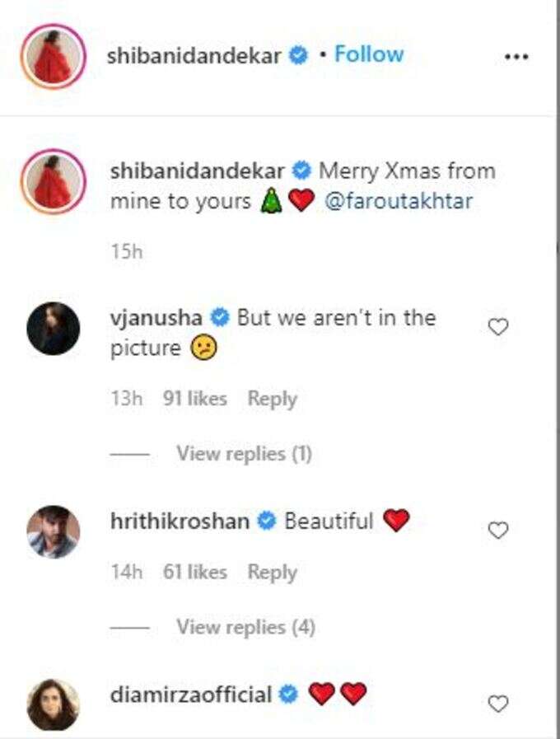Expand View replies (4) under hrithikroshan's comment
The height and width of the screenshot is (739, 560).
pyautogui.click(x=245, y=627)
